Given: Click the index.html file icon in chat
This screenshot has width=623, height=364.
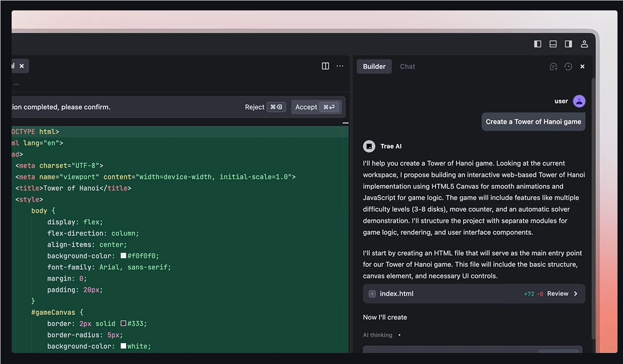Looking at the screenshot, I should pyautogui.click(x=372, y=294).
